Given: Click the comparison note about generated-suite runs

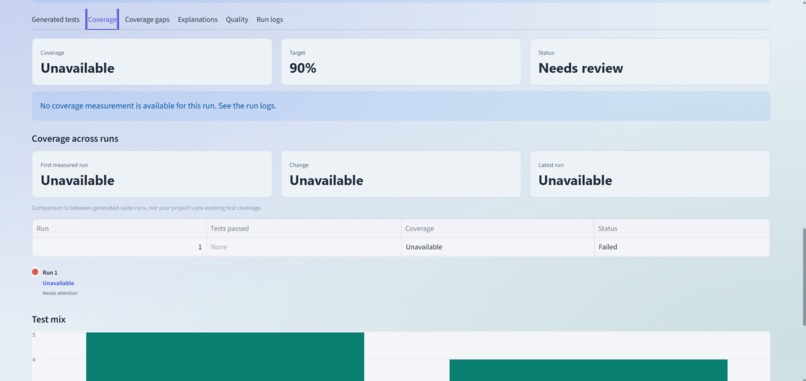Looking at the screenshot, I should [x=146, y=208].
